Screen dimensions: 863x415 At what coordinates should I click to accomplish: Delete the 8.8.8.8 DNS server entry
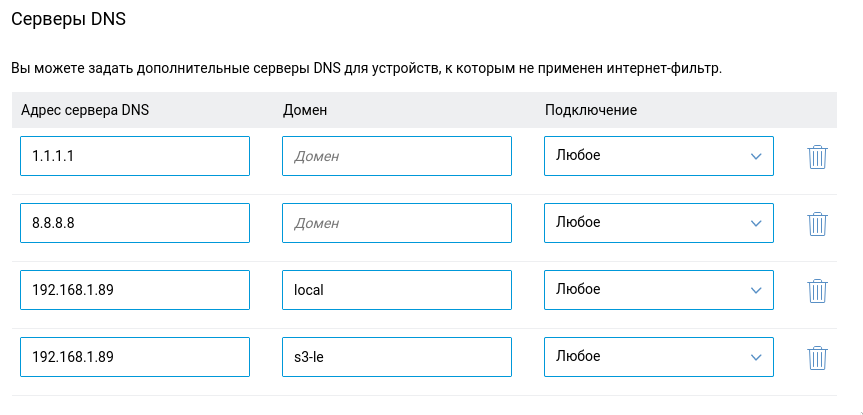pos(817,224)
